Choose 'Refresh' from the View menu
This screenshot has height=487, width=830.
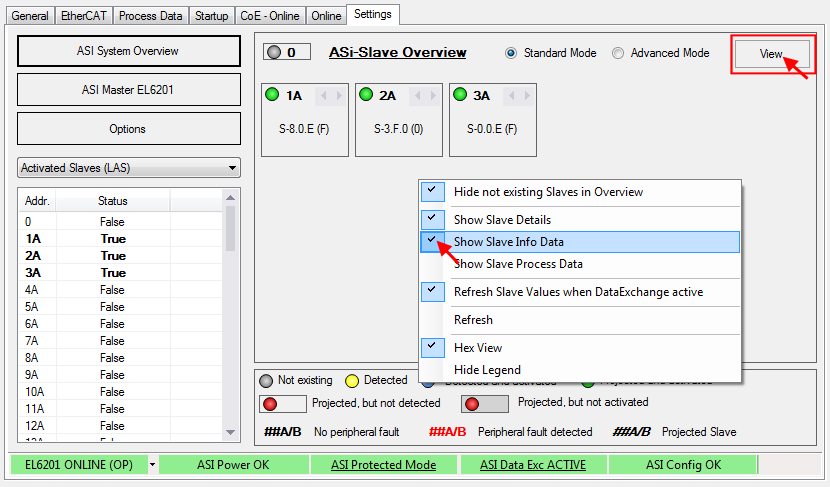coord(580,320)
